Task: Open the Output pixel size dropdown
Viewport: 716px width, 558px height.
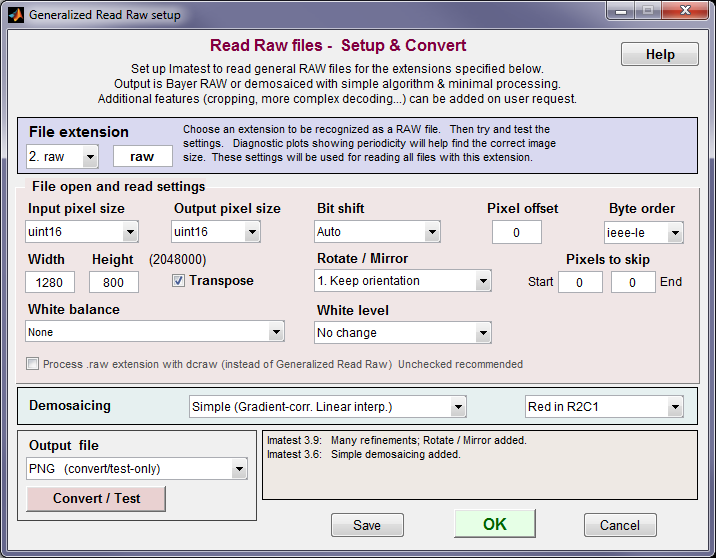Action: (216, 232)
